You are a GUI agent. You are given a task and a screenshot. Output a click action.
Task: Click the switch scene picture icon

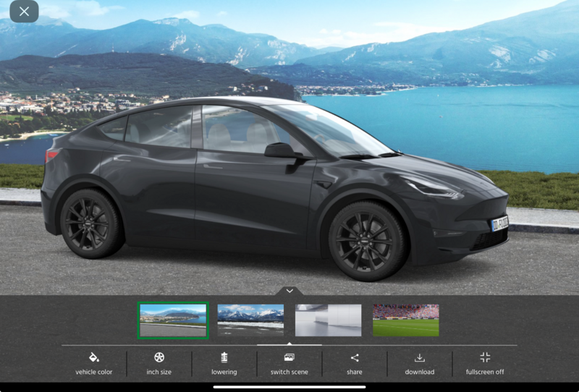click(x=289, y=357)
